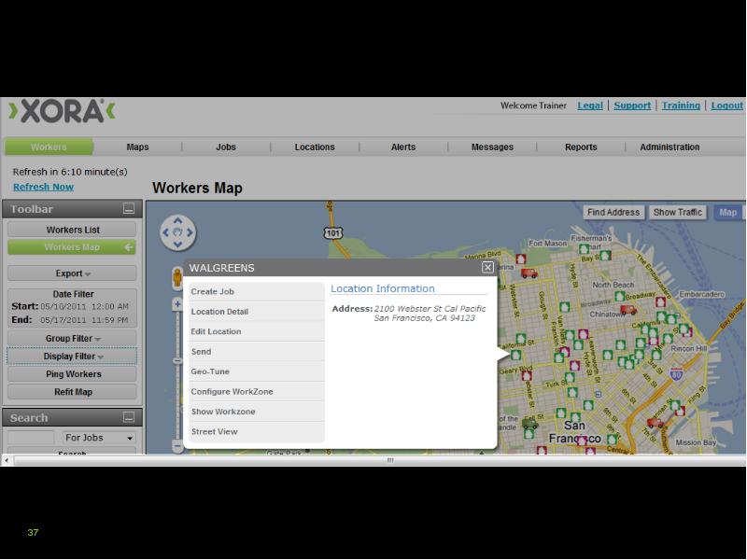Switch to the Alerts tab
This screenshot has width=747, height=560.
point(403,147)
